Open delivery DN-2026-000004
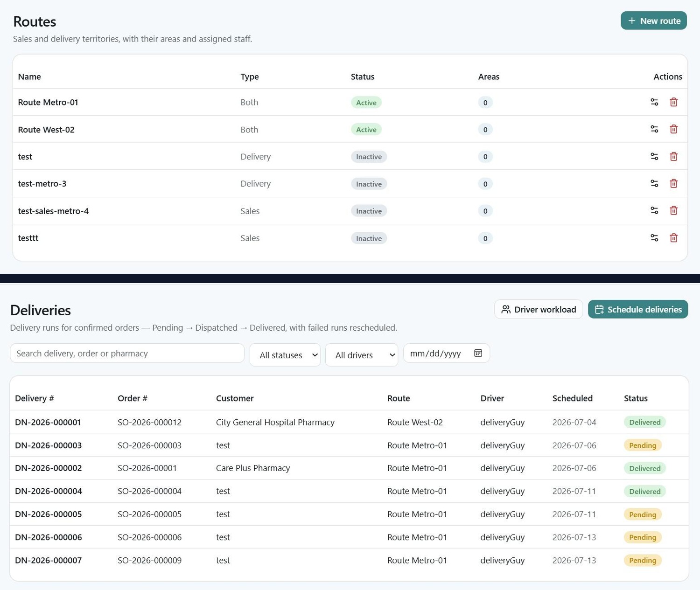Image resolution: width=700 pixels, height=590 pixels. pyautogui.click(x=49, y=491)
